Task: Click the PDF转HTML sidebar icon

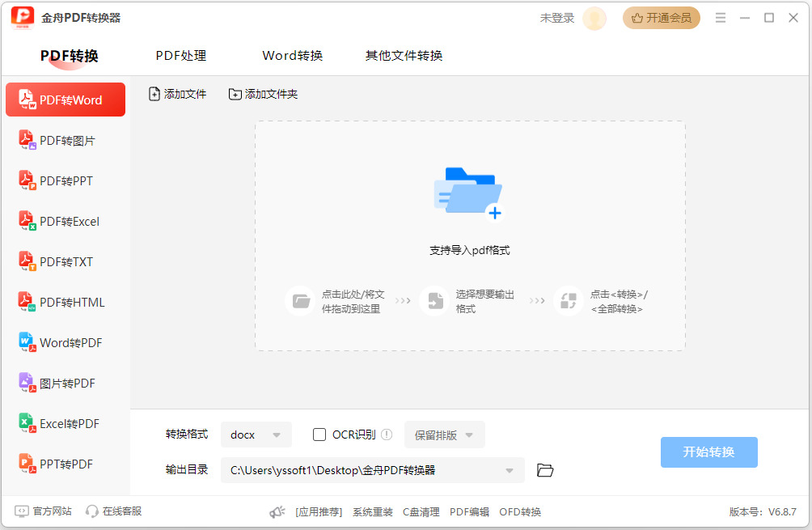Action: coord(27,302)
